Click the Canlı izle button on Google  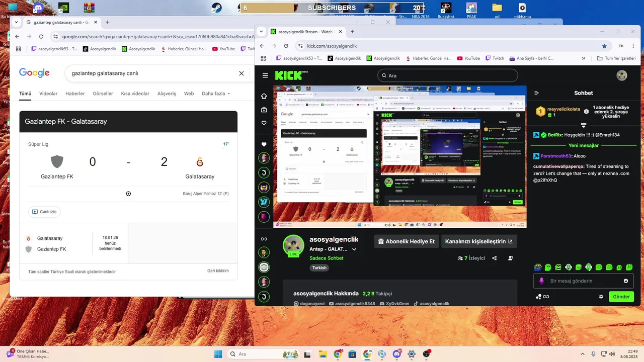44,212
